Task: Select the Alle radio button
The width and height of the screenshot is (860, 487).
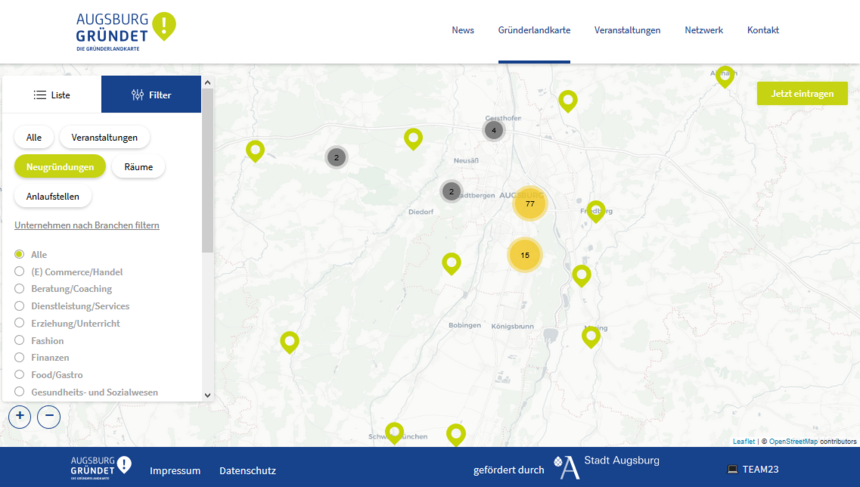Action: pos(19,254)
